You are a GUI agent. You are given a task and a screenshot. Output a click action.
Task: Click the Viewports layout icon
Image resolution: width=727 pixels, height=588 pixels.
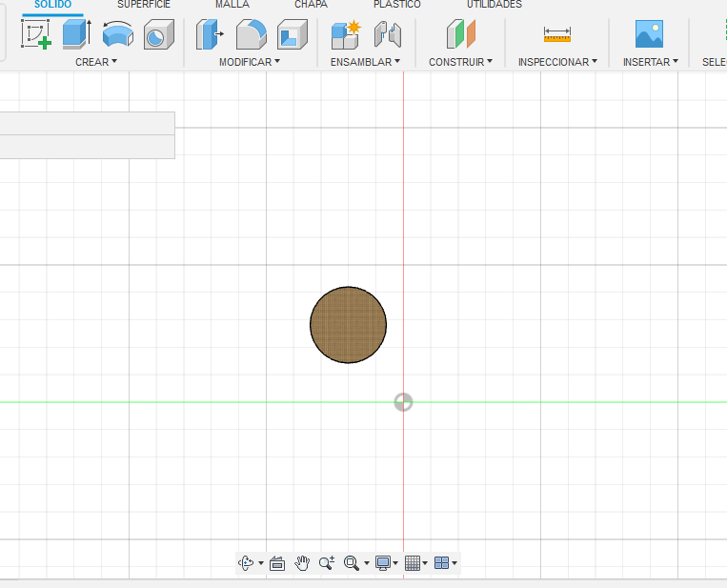[x=441, y=563]
